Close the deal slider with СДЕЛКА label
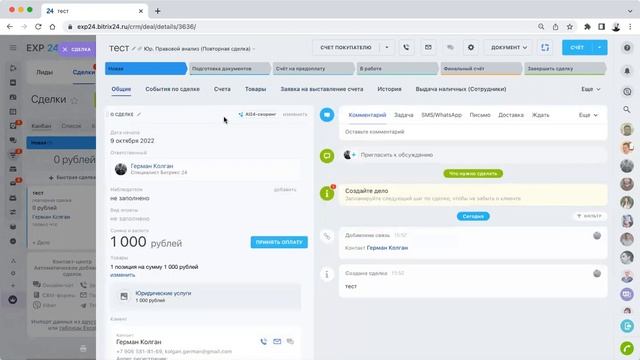Viewport: 640px width, 360px height. [77, 49]
